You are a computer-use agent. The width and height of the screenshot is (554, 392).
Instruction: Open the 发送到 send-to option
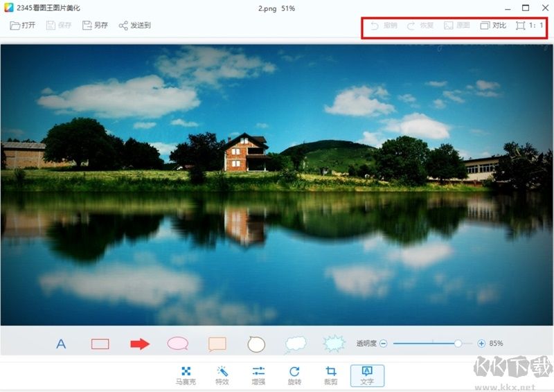[134, 26]
